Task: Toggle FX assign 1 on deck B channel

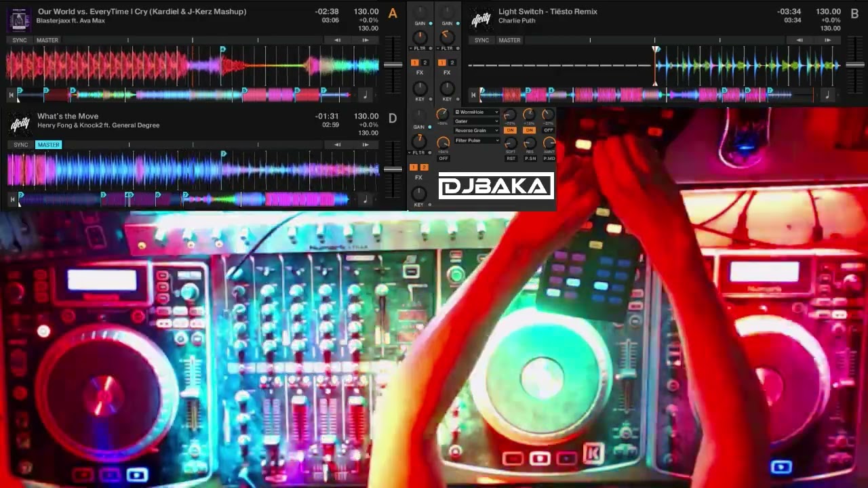Action: (441, 62)
